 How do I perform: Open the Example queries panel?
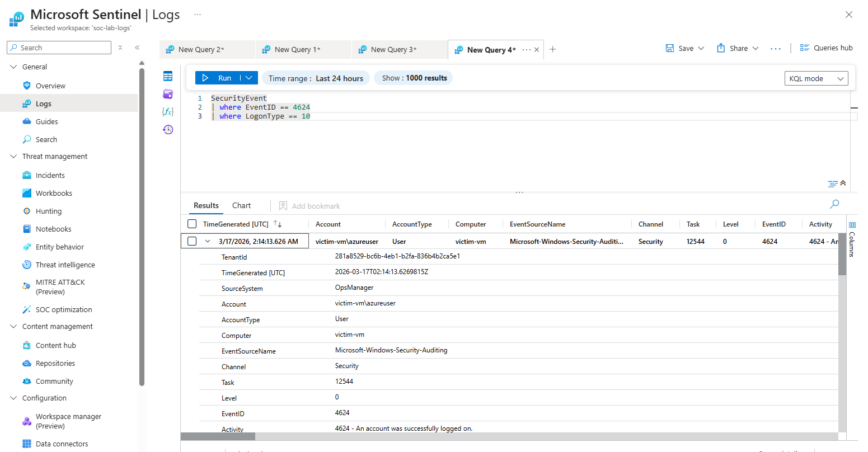(168, 93)
